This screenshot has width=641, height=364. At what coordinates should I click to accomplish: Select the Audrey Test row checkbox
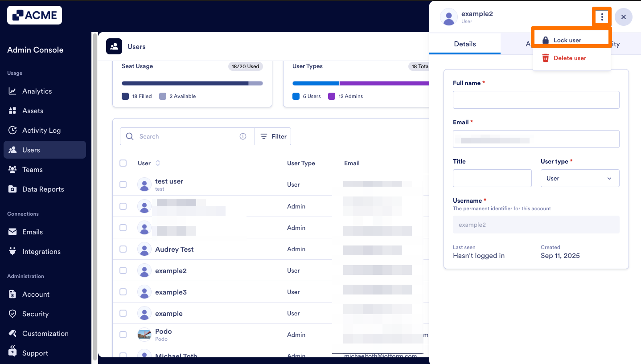click(123, 249)
